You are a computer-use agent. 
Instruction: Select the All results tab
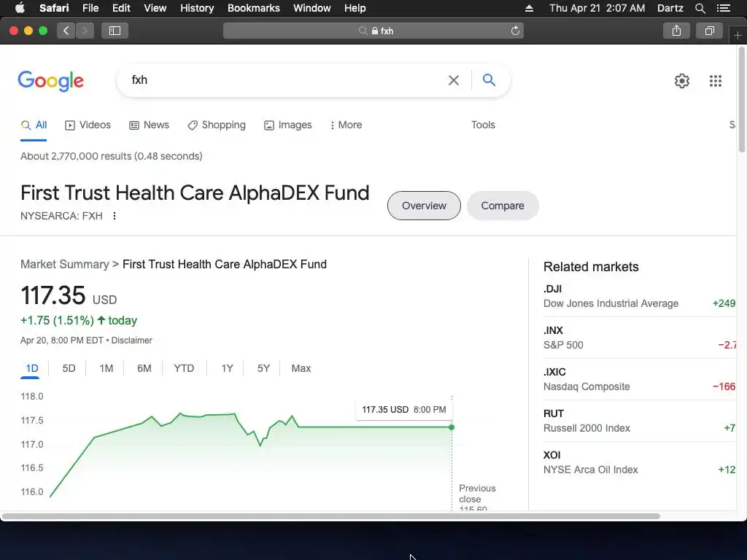[x=34, y=125]
